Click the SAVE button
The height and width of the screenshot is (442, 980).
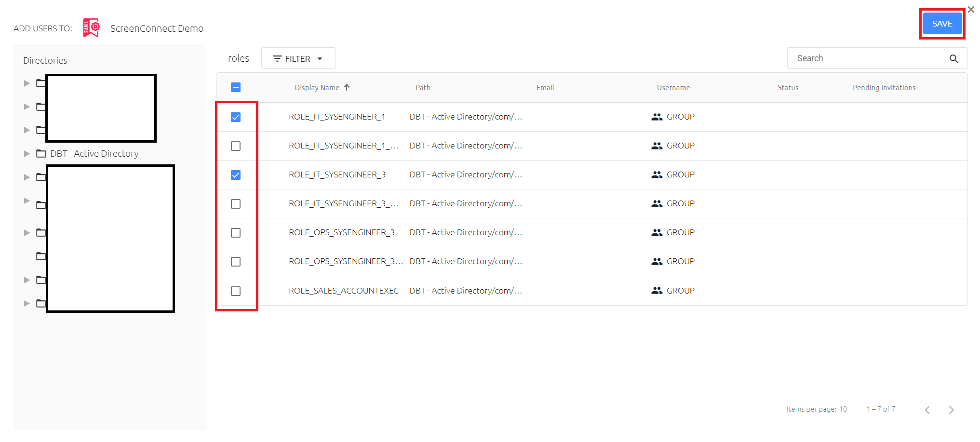(942, 23)
